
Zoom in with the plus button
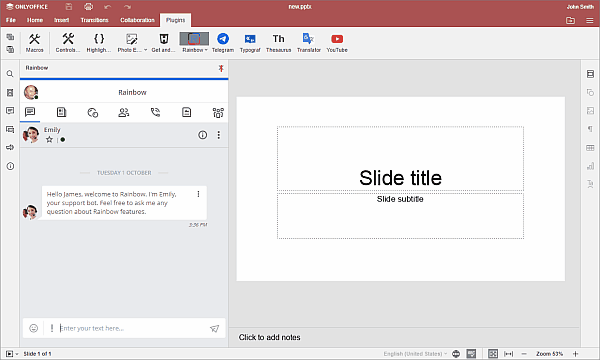[x=575, y=354]
